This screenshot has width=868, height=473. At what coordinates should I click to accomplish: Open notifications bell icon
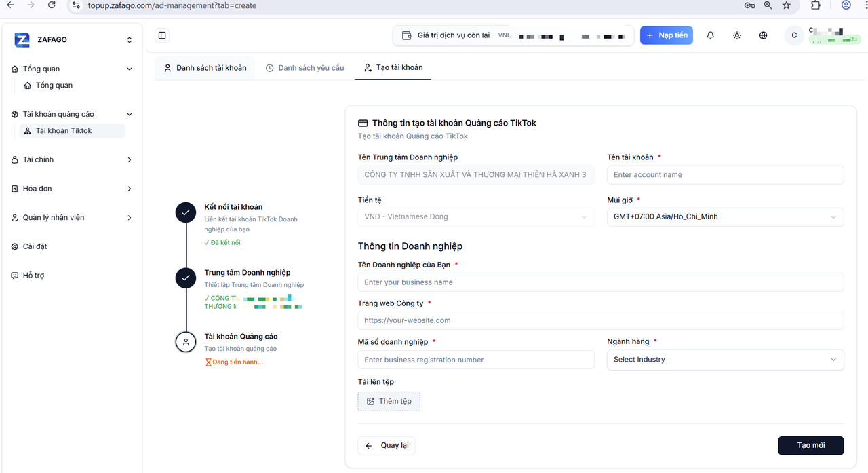tap(711, 35)
